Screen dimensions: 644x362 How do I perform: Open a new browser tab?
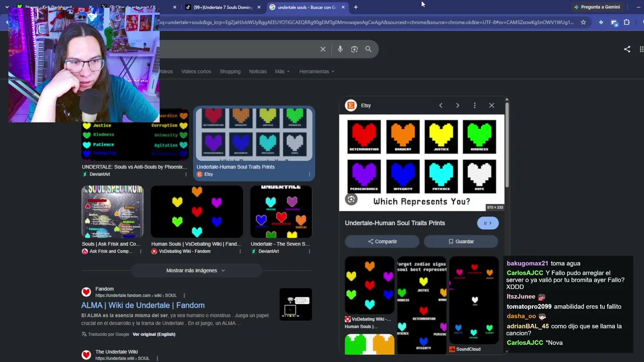356,7
